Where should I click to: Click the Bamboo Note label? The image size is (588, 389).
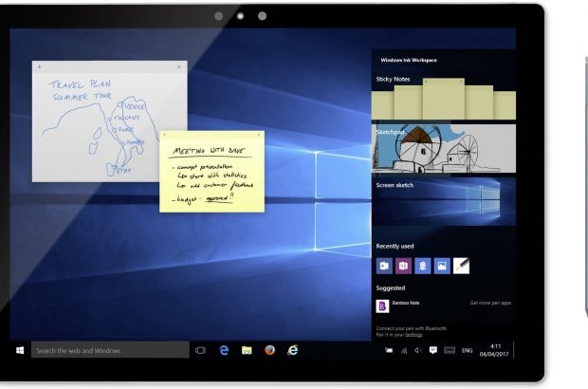point(406,303)
